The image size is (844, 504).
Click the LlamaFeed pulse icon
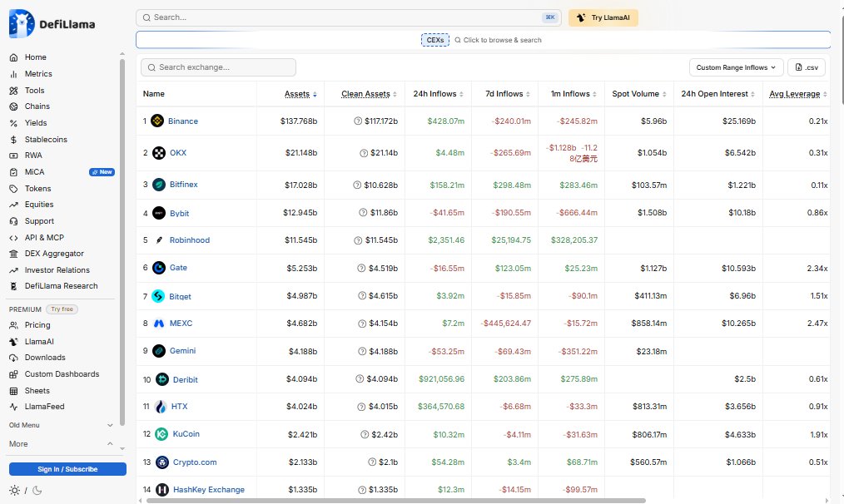14,407
